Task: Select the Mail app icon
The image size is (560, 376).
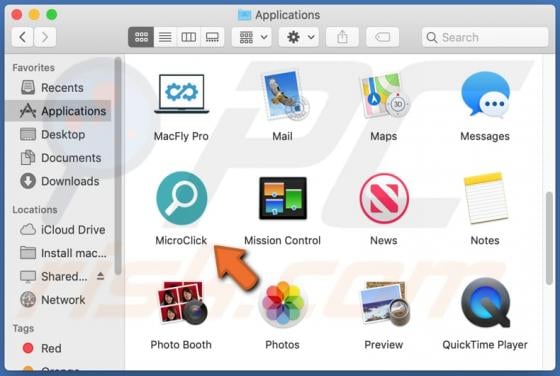Action: click(x=284, y=95)
